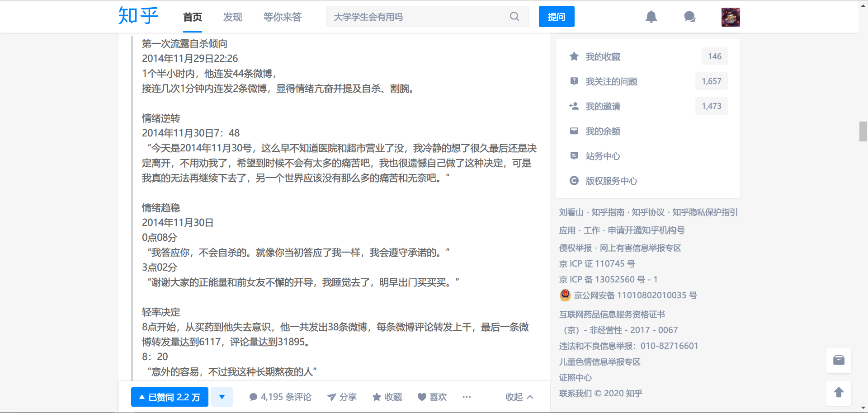Screen dimensions: 868x413
Task: Switch to the 发现 tab
Action: (233, 17)
